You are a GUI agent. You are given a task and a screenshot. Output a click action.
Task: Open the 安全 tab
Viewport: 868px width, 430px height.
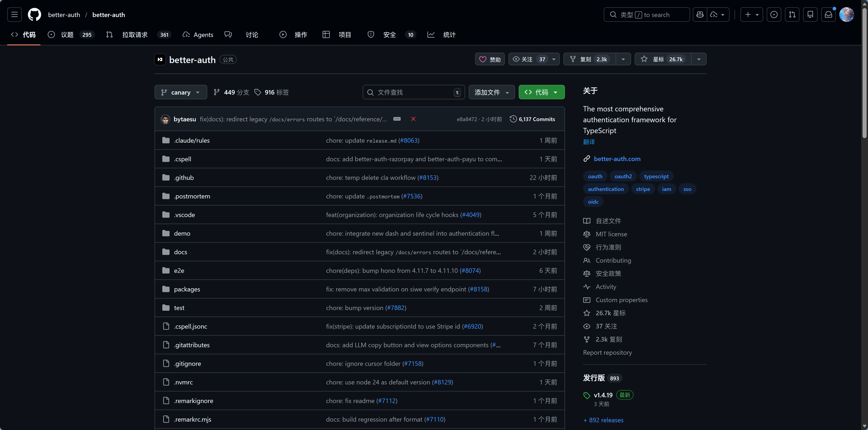tap(389, 34)
